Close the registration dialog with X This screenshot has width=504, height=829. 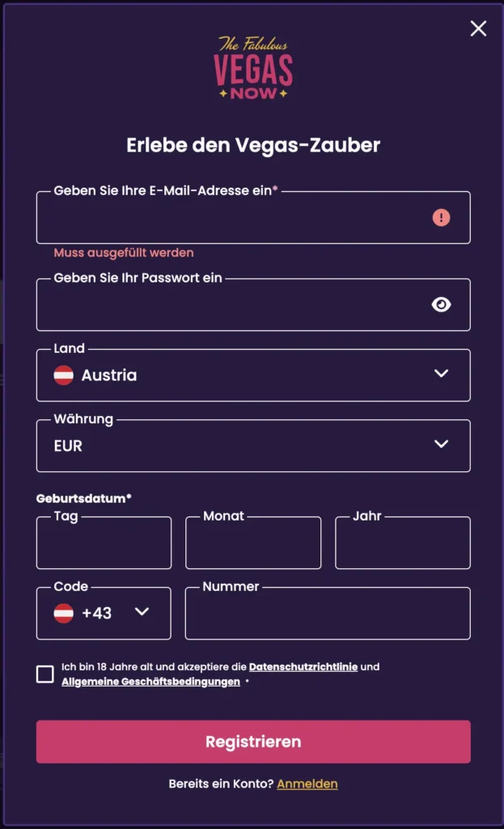coord(478,28)
